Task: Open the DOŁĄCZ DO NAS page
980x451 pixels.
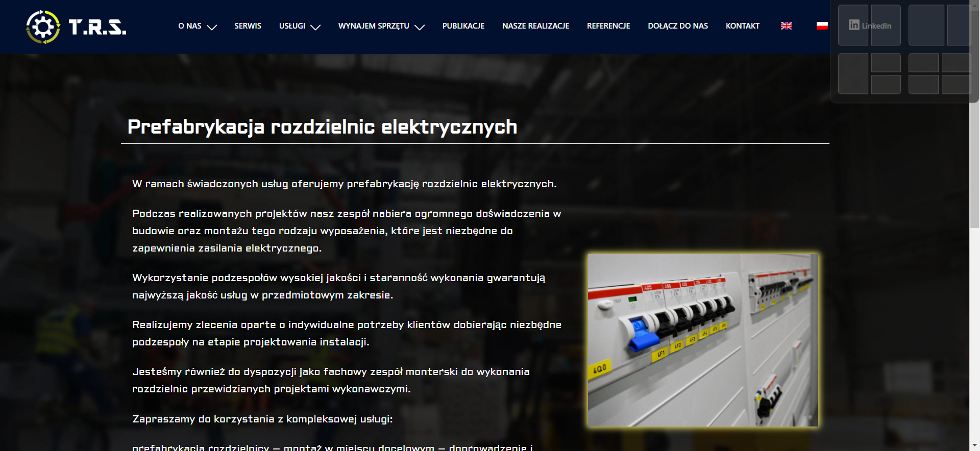Action: [678, 26]
